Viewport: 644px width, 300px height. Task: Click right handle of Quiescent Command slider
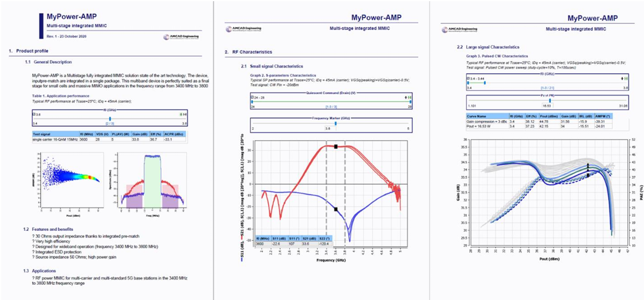click(x=409, y=102)
